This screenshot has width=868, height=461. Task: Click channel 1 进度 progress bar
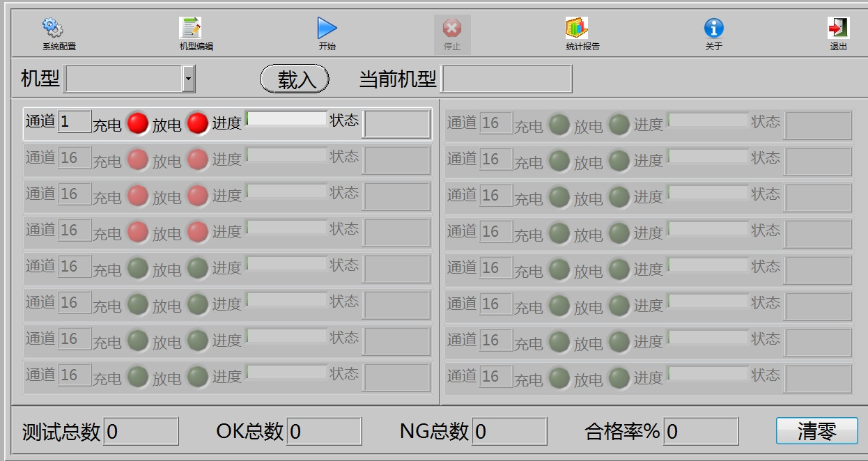pos(286,119)
